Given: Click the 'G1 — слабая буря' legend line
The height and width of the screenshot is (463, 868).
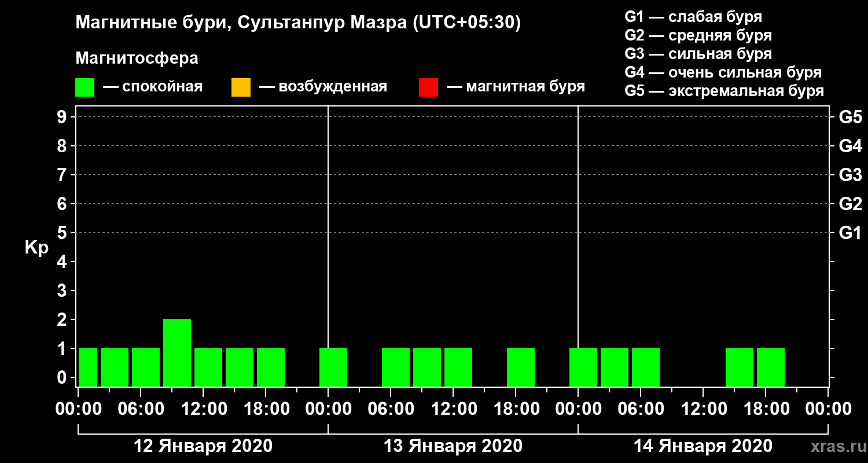Looking at the screenshot, I should [693, 17].
